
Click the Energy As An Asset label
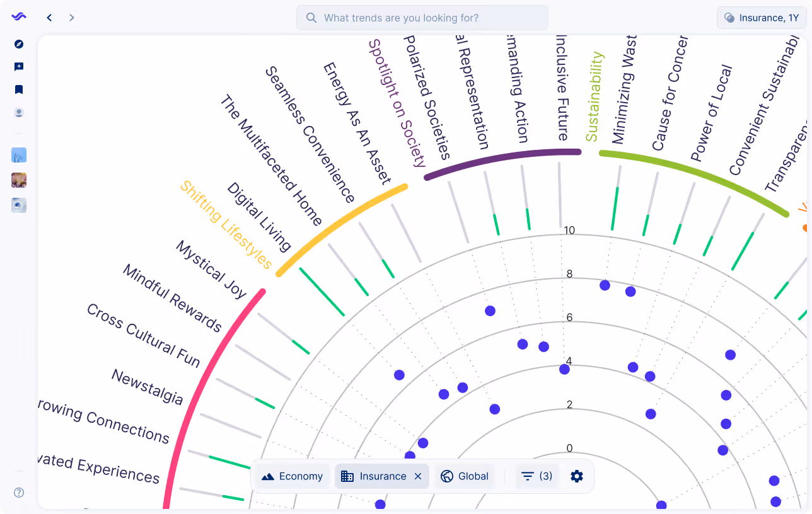357,123
